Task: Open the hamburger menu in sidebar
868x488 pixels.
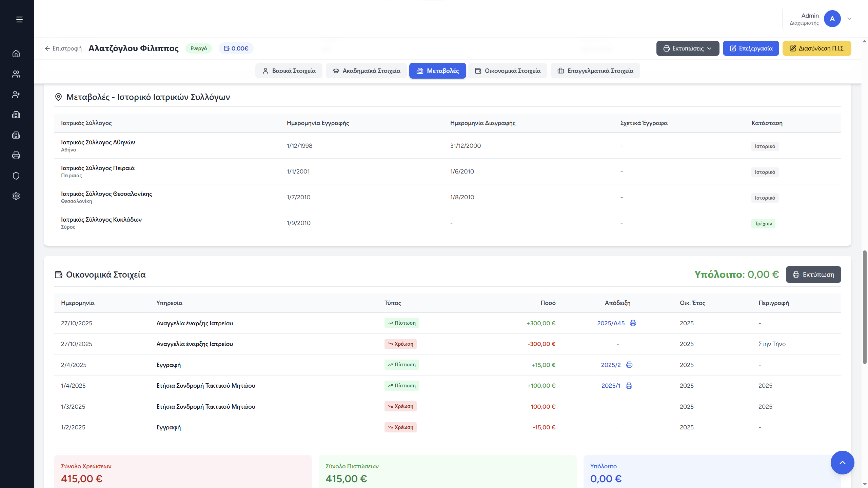Action: pos(19,20)
